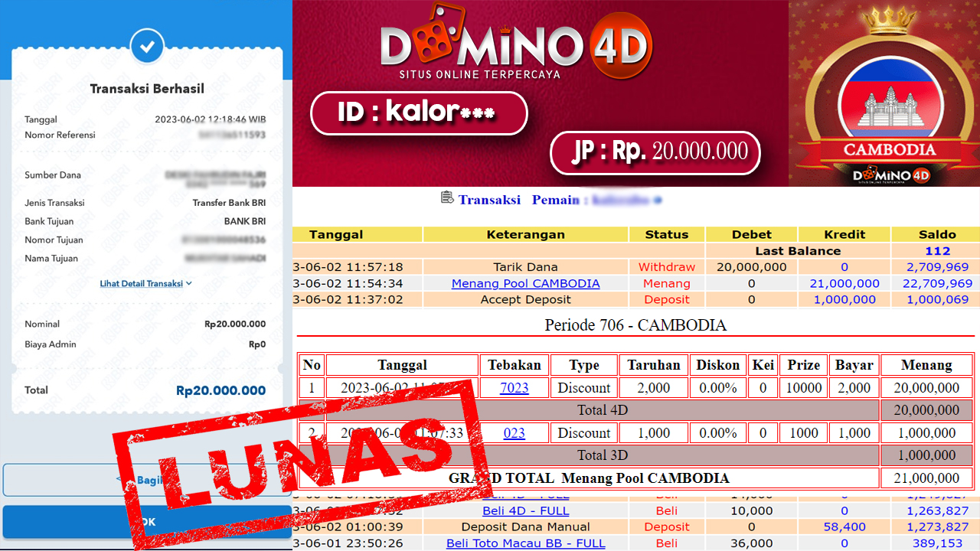
Task: Click the Situs Online Terpercaya tagline
Action: 479,75
